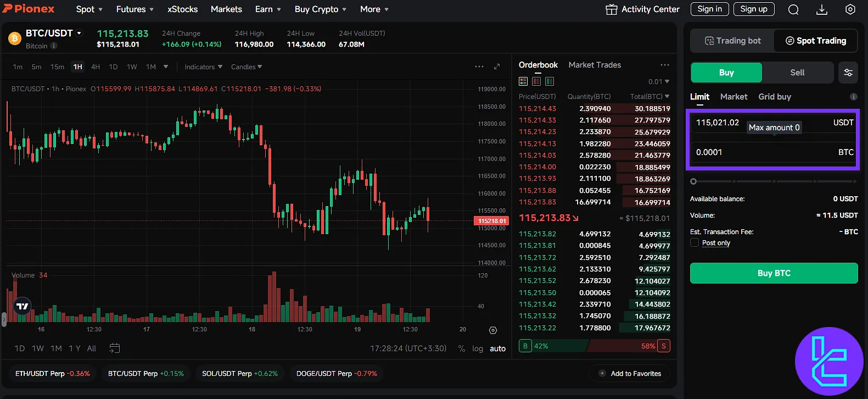This screenshot has height=399, width=868.
Task: Enable the Post only checkbox
Action: (x=695, y=243)
